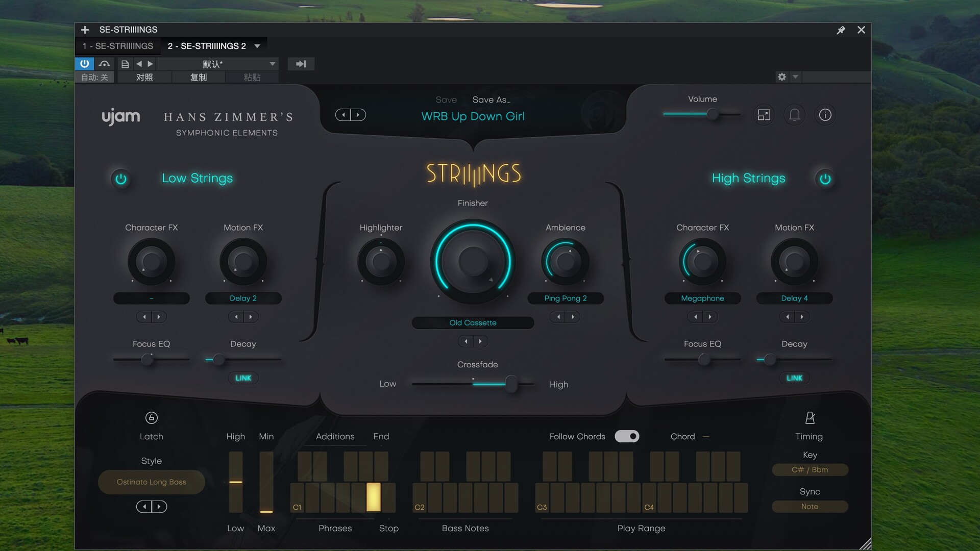This screenshot has width=980, height=551.
Task: Click the sidechain arrow-to-bar icon
Action: click(x=301, y=64)
